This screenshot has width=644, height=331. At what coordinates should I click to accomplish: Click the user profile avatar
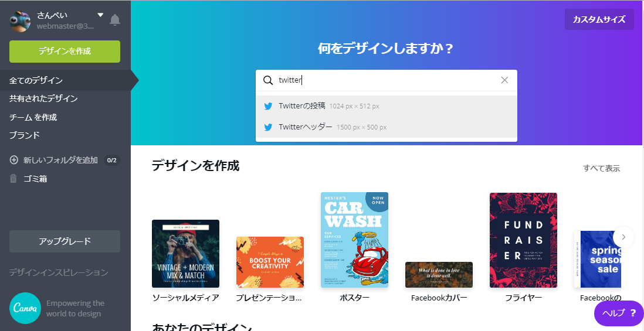tap(20, 21)
